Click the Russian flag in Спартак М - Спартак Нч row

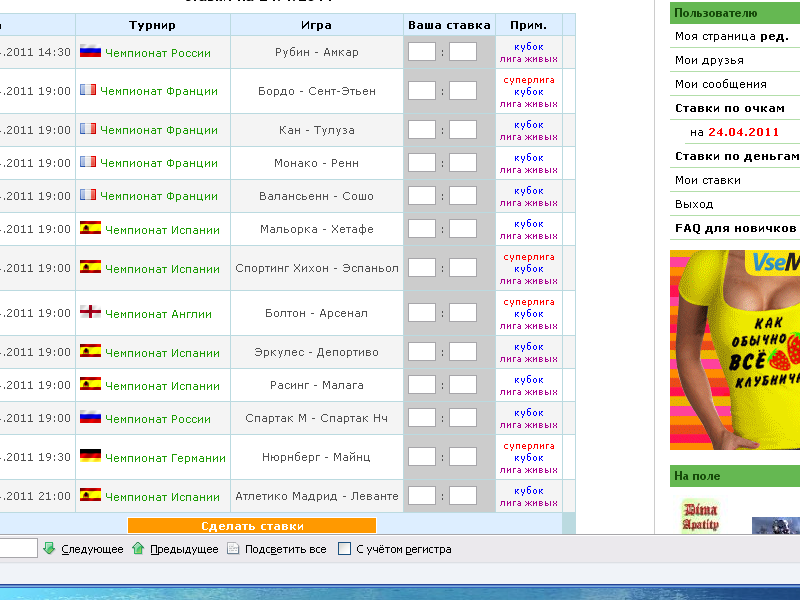point(90,417)
